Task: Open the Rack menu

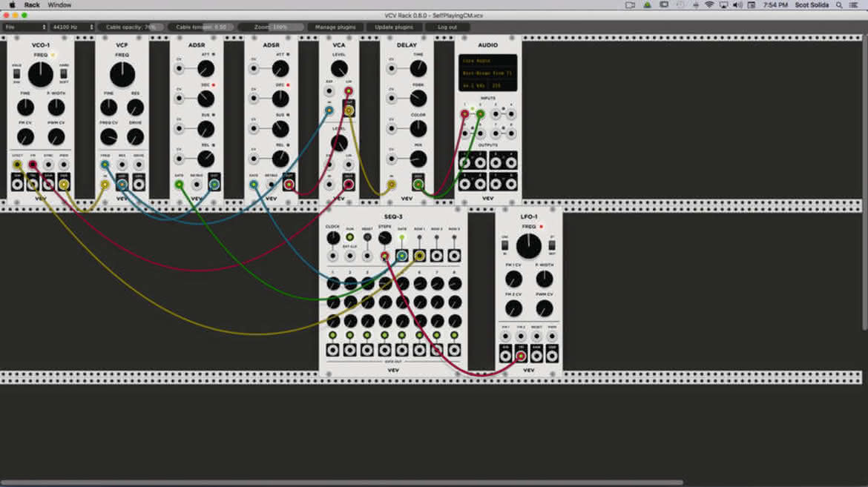Action: click(x=32, y=5)
